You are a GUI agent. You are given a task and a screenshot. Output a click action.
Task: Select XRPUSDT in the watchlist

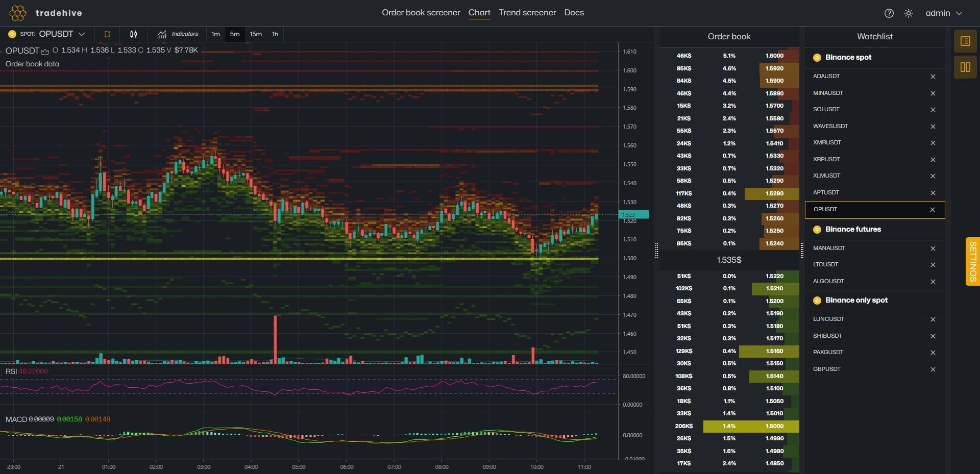[x=826, y=159]
